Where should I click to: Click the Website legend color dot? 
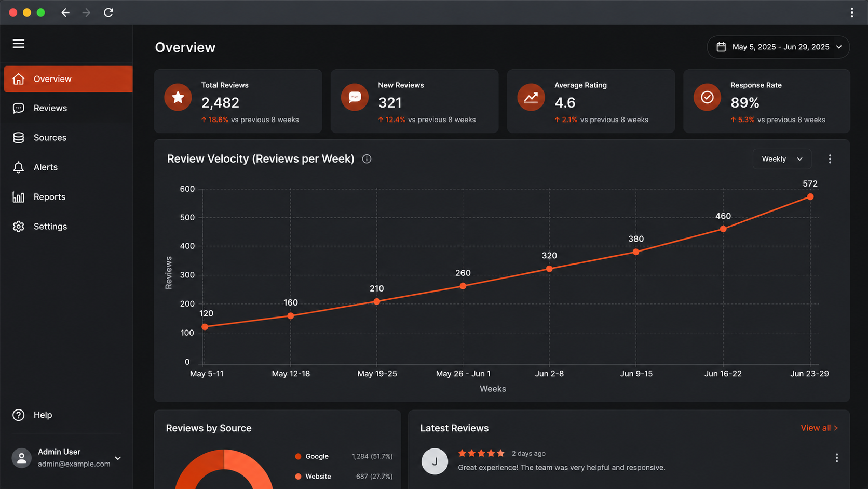click(298, 477)
